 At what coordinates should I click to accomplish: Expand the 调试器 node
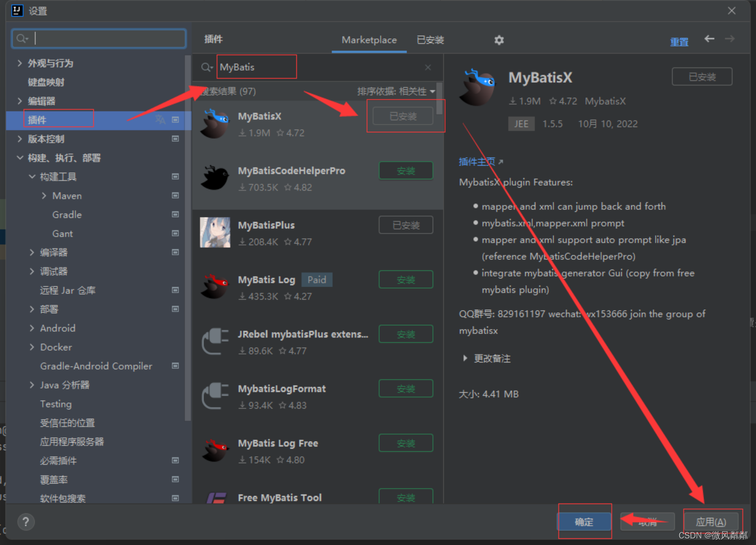32,271
